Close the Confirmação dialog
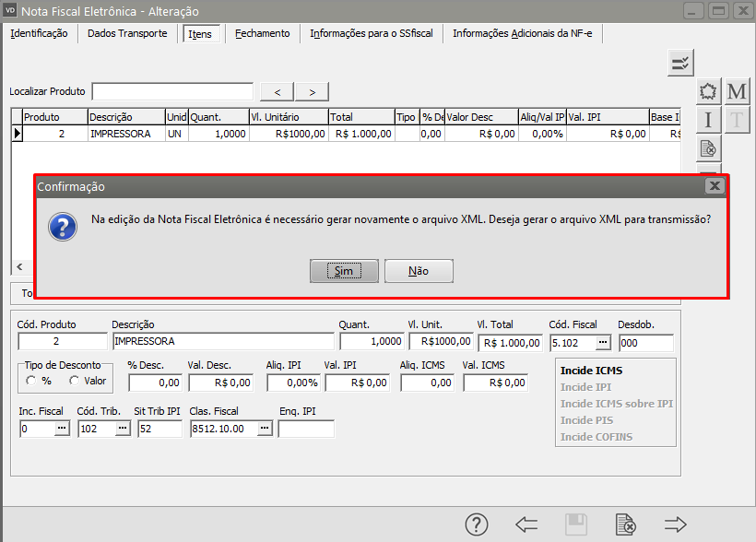Image resolution: width=756 pixels, height=542 pixels. click(x=714, y=186)
